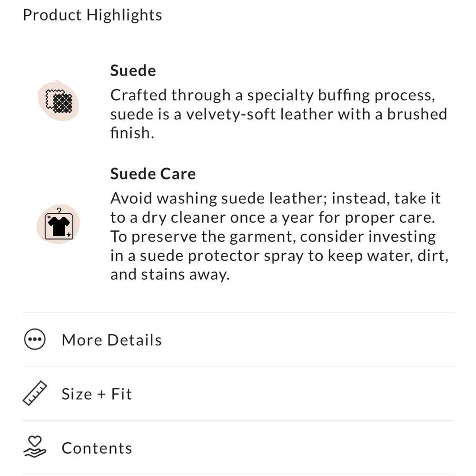
Task: Click the final line 'and stains away.'
Action: coord(170,275)
